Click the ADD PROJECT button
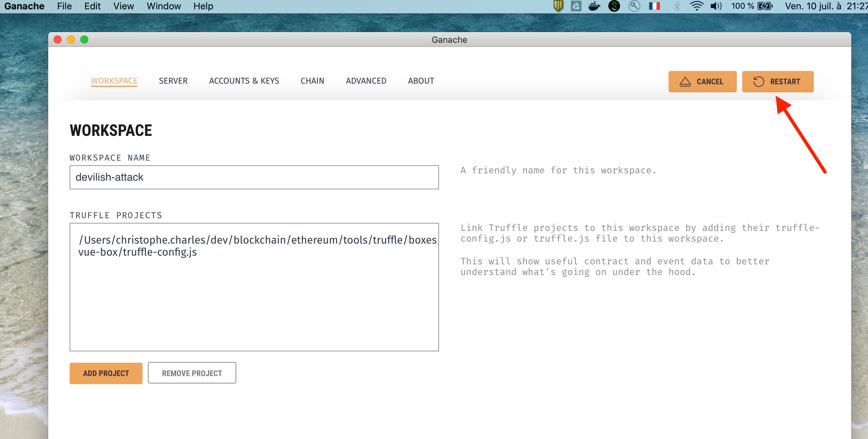Image resolution: width=868 pixels, height=439 pixels. (x=106, y=373)
